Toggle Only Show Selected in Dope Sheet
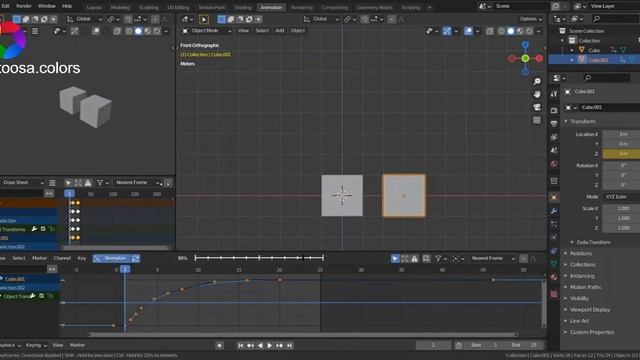Viewport: 640px width, 360px height. [x=68, y=183]
